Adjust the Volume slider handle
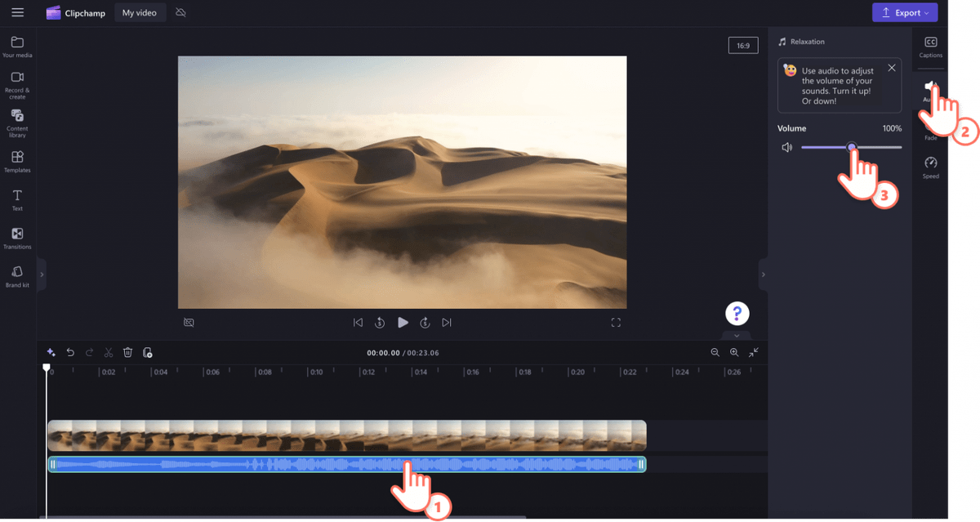Image resolution: width=980 pixels, height=522 pixels. tap(852, 147)
